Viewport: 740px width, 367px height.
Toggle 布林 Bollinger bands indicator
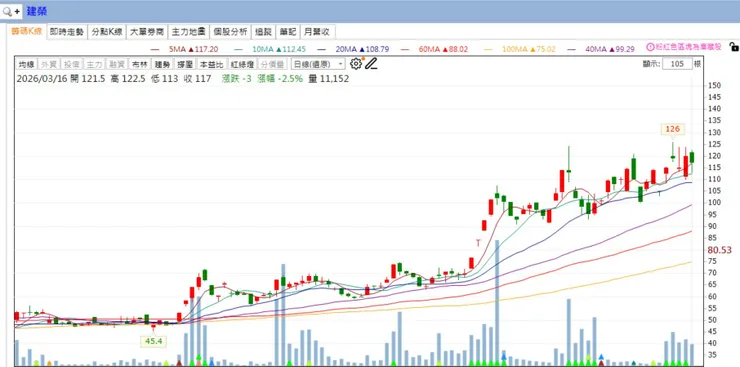click(140, 64)
